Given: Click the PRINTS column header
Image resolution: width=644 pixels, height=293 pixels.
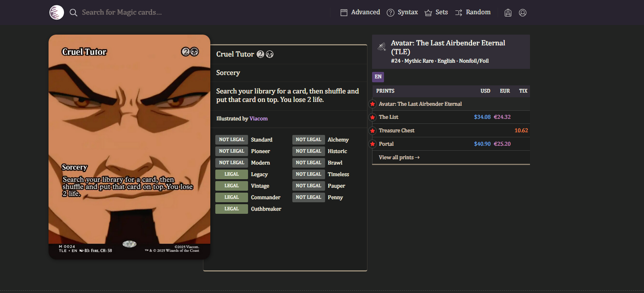Looking at the screenshot, I should (x=385, y=91).
